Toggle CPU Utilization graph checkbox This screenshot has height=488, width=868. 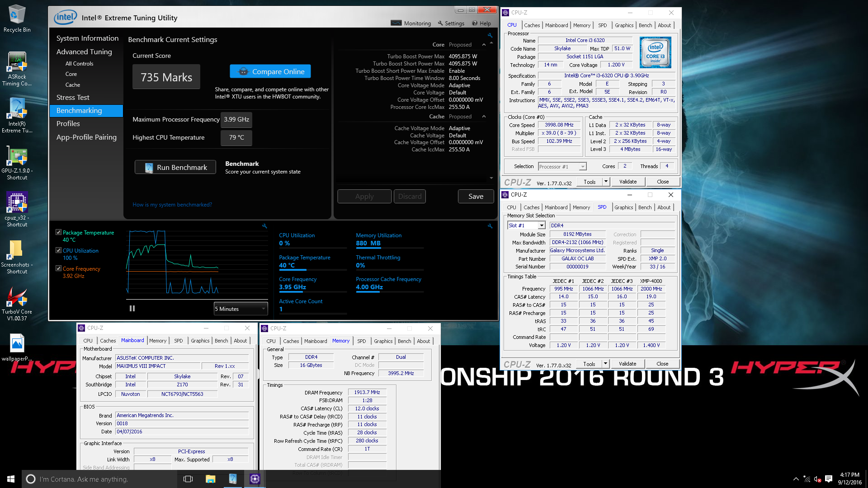[x=58, y=250]
